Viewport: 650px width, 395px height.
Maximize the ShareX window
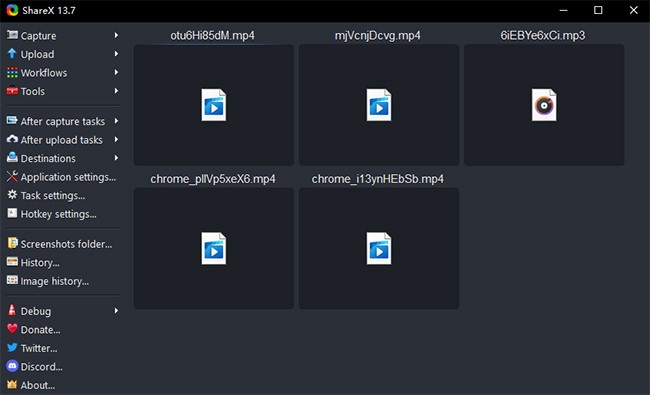click(x=598, y=10)
